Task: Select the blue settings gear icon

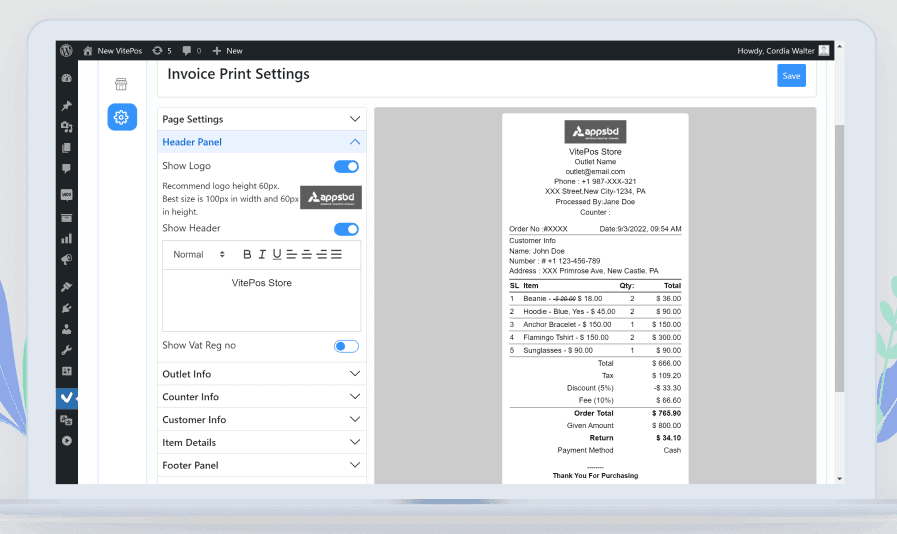Action: [122, 117]
